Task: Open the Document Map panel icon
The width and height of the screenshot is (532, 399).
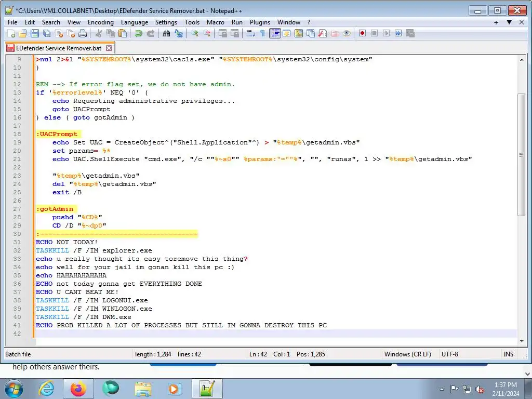Action: click(x=299, y=33)
